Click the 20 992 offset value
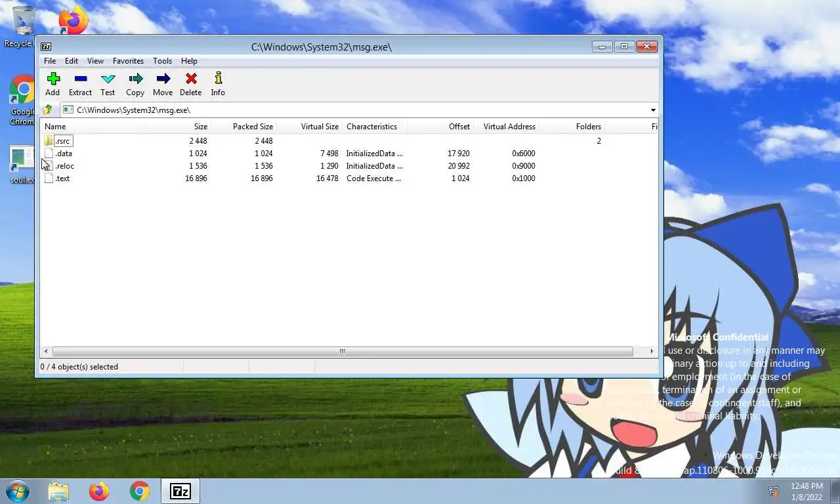Viewport: 840px width, 504px height. (459, 166)
